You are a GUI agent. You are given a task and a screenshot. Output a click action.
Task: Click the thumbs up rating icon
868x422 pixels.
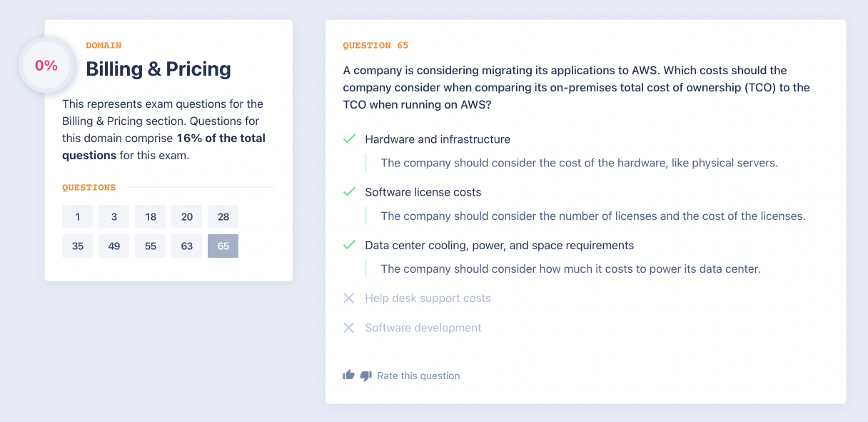(348, 375)
